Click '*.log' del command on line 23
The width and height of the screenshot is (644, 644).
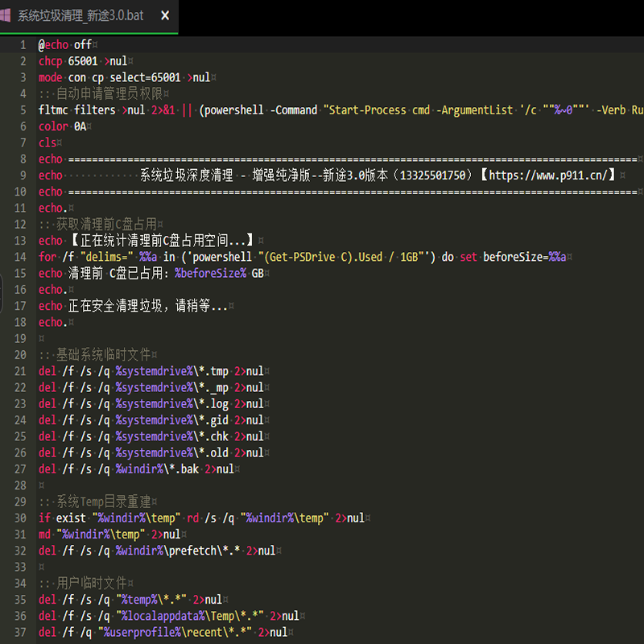click(151, 404)
